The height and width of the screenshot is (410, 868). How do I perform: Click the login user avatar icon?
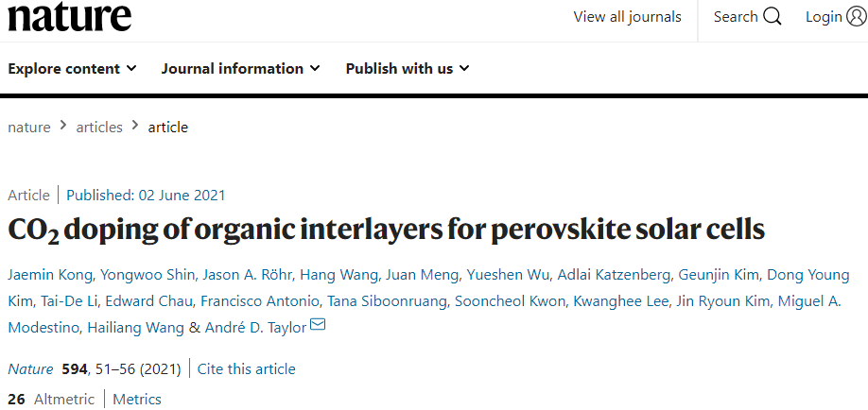(x=857, y=17)
